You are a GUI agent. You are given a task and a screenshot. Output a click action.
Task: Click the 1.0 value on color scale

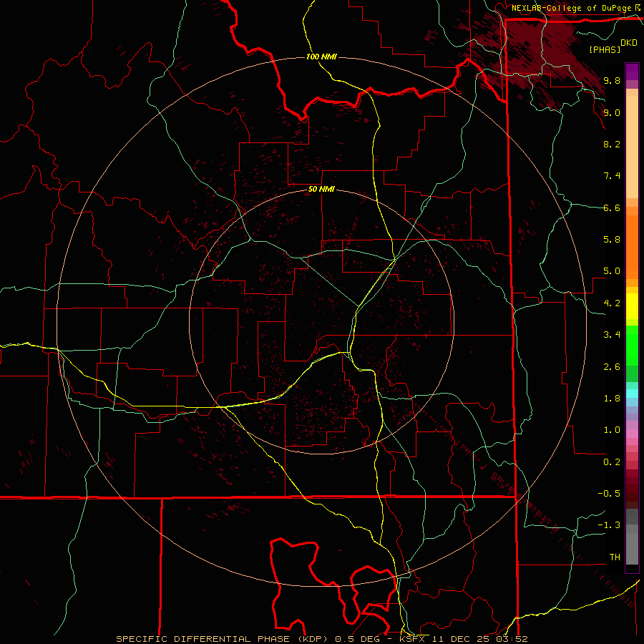click(612, 430)
